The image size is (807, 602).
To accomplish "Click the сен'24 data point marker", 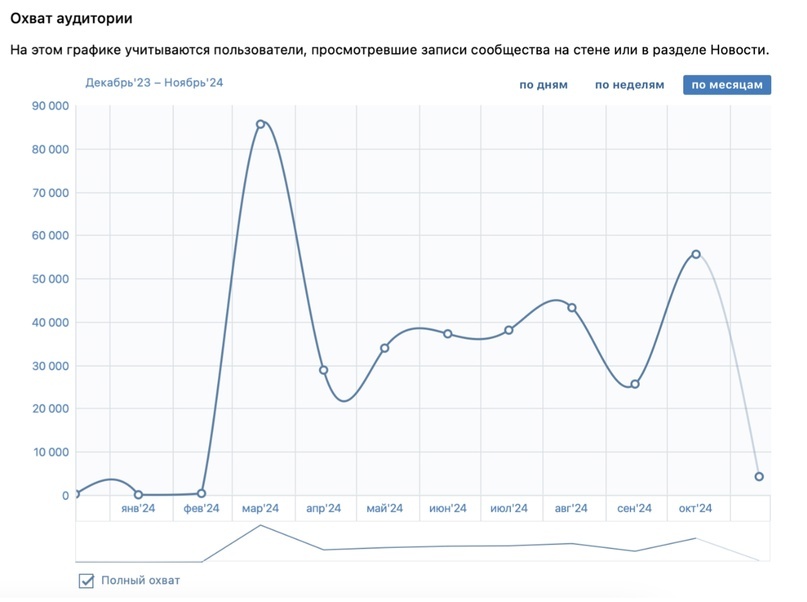I will [635, 384].
